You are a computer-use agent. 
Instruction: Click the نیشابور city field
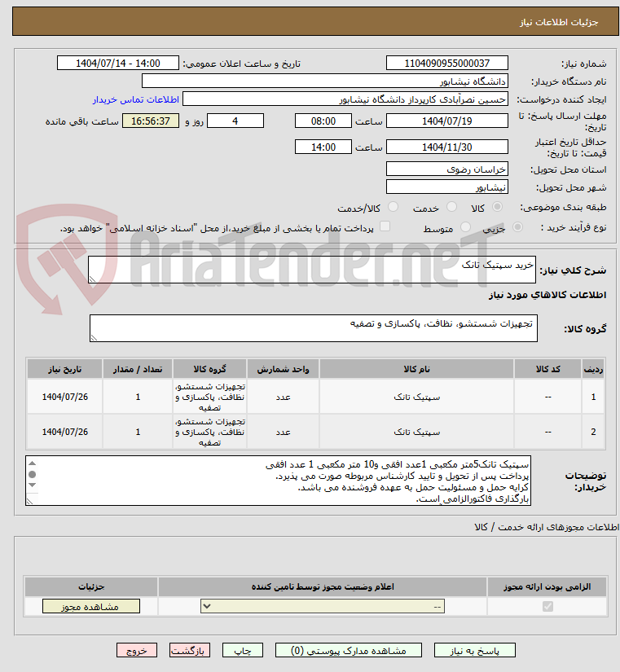point(446,187)
